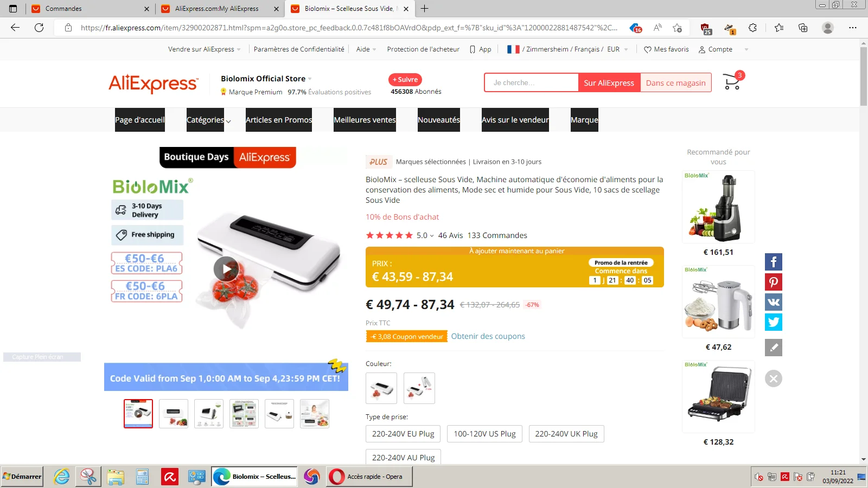Play the product video
Image resolution: width=868 pixels, height=488 pixels.
click(x=226, y=269)
